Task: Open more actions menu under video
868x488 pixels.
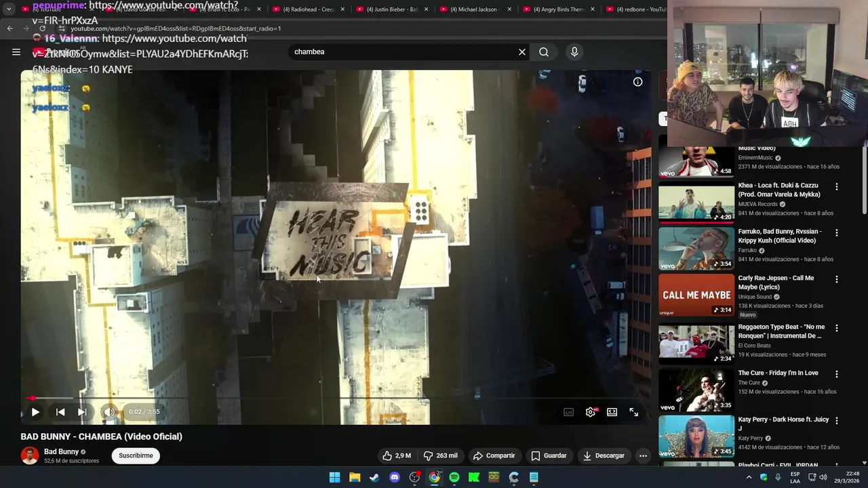Action: point(643,455)
